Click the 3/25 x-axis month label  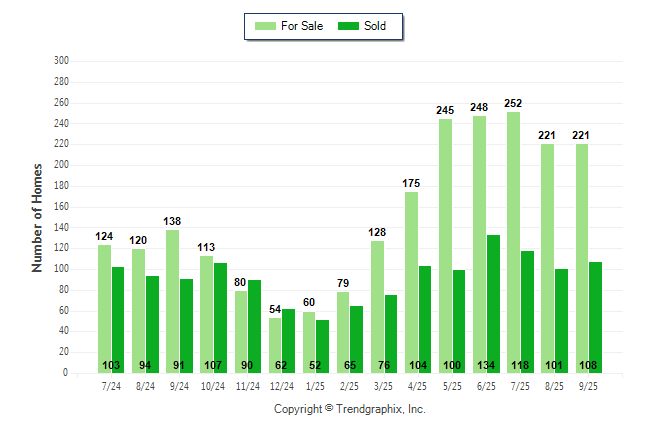[384, 386]
